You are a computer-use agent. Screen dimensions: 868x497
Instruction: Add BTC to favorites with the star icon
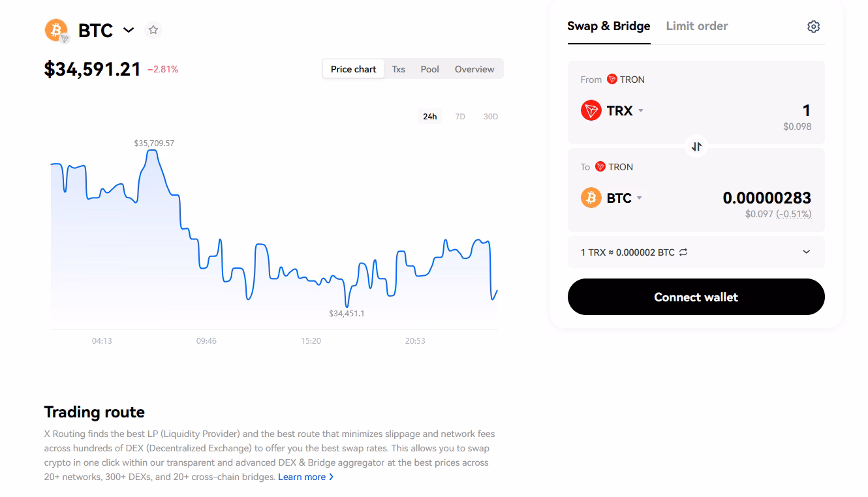point(153,29)
